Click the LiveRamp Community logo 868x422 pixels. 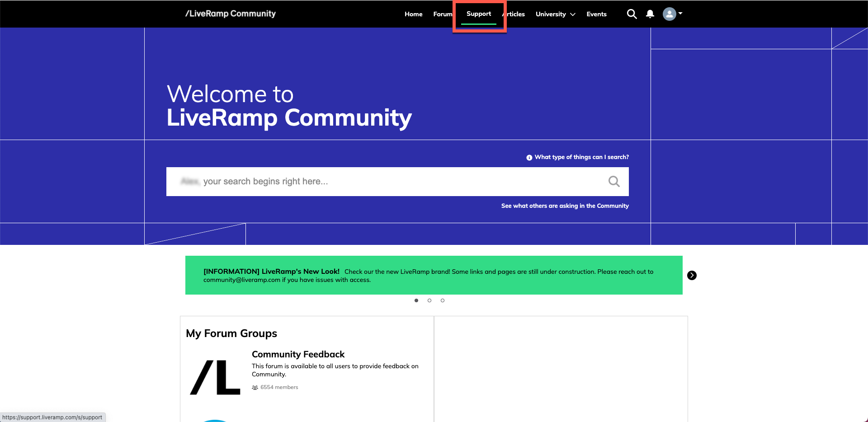(231, 14)
